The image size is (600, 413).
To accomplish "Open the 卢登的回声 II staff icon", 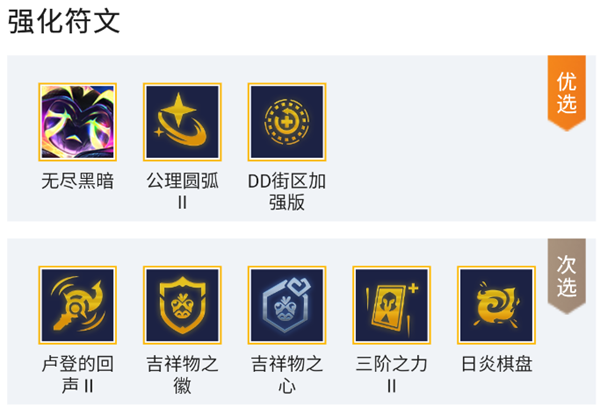I will point(78,305).
